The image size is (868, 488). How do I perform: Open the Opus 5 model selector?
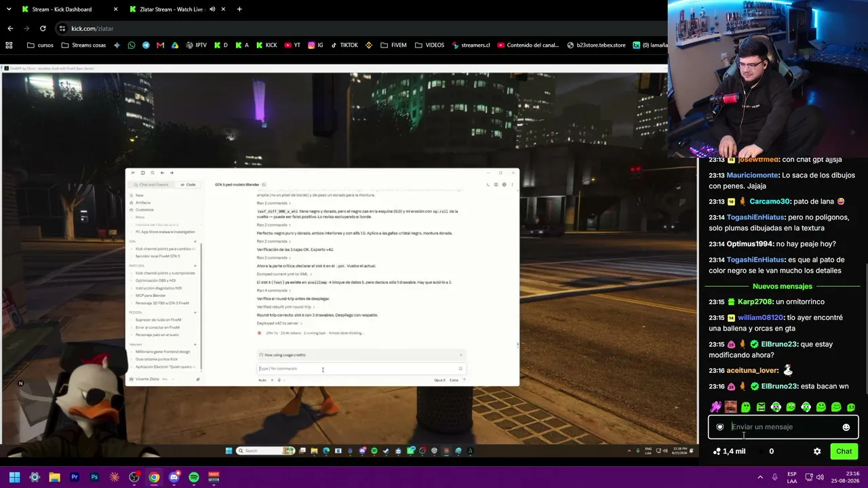[439, 380]
